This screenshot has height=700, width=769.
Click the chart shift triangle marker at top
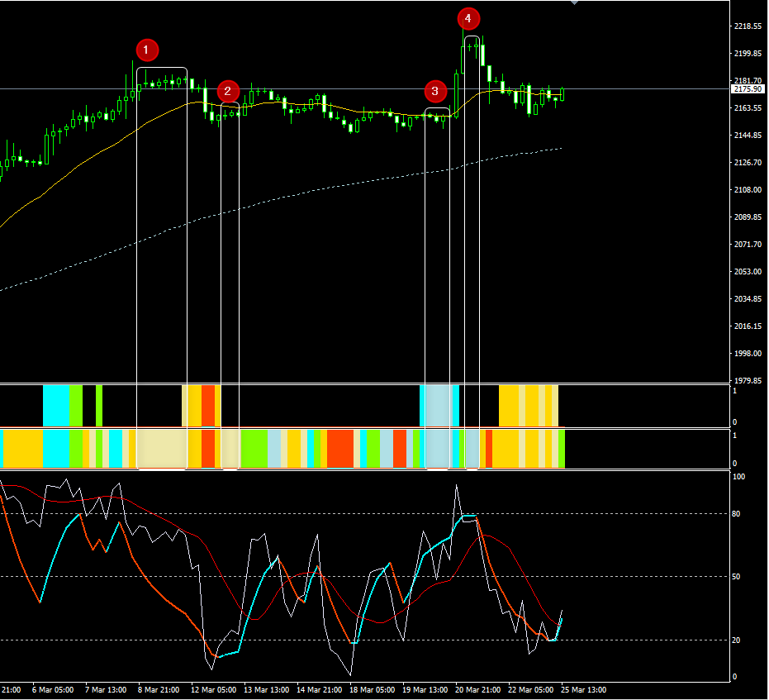pos(574,2)
